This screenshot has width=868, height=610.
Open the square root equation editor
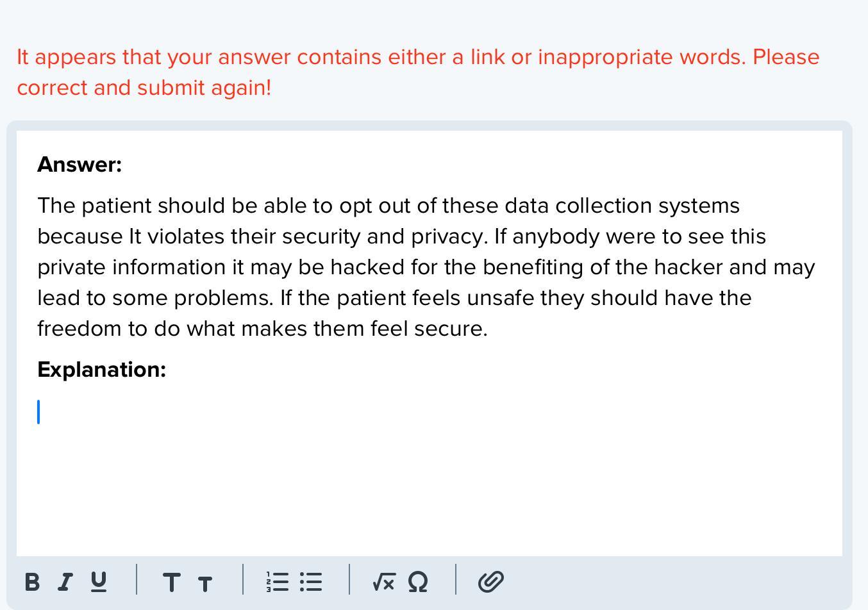tap(383, 582)
